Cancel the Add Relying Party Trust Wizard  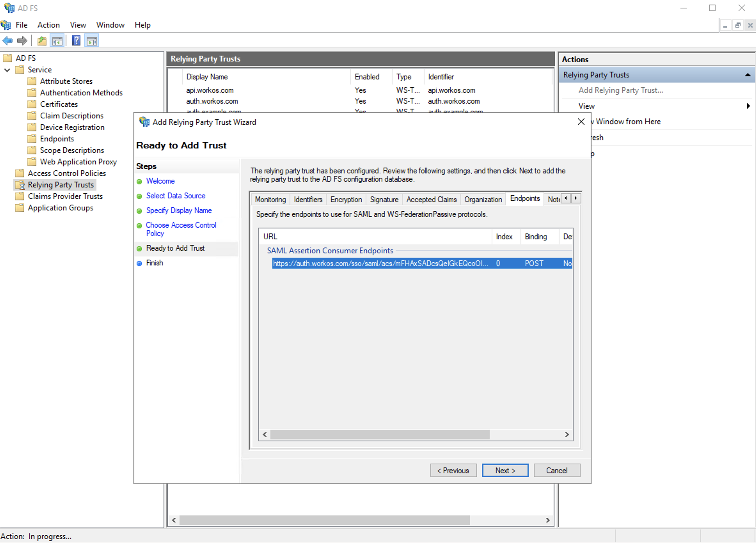(x=557, y=470)
